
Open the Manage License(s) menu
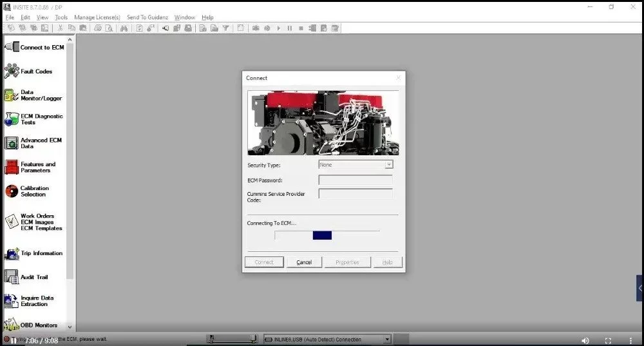point(97,17)
